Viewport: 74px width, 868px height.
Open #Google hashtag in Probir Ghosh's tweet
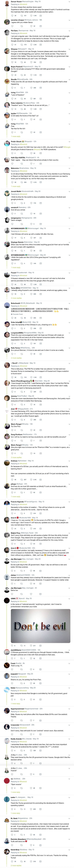[67, 147]
